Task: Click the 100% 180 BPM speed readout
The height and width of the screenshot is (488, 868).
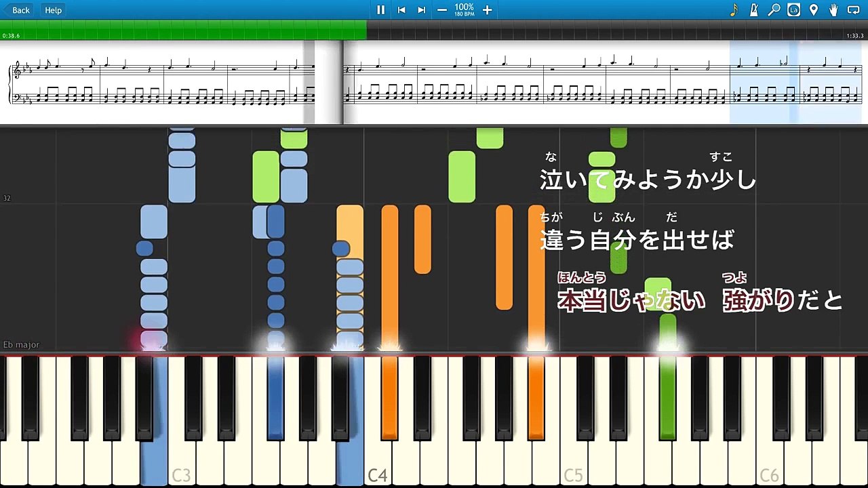Action: point(465,9)
